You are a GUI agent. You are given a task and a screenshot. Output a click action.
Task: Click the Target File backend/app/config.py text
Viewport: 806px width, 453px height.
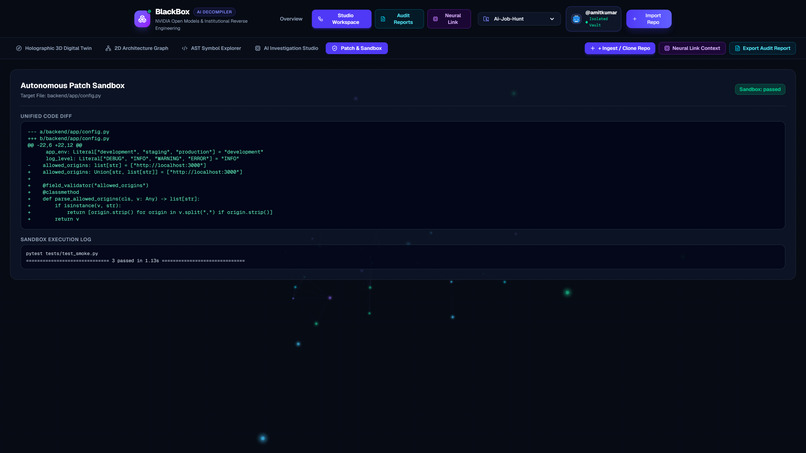(x=61, y=96)
